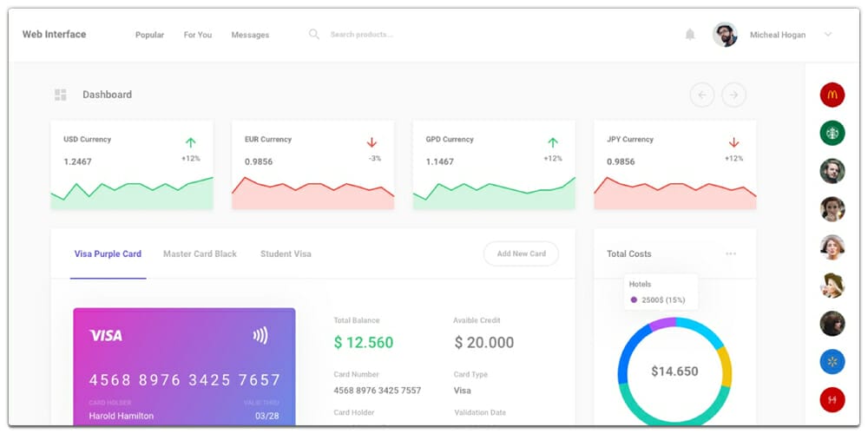Expand the user menu chevron
Viewport: 868px width, 434px height.
827,35
